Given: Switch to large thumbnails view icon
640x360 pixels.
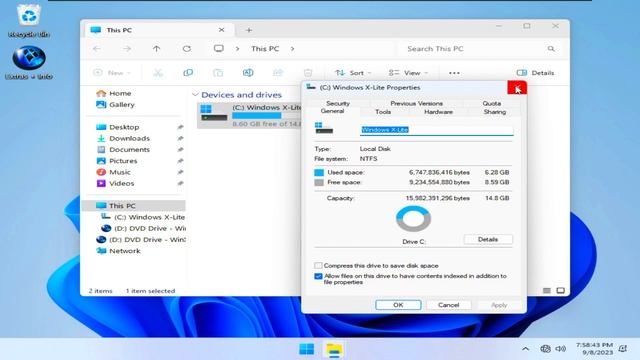Looking at the screenshot, I should click(x=561, y=291).
